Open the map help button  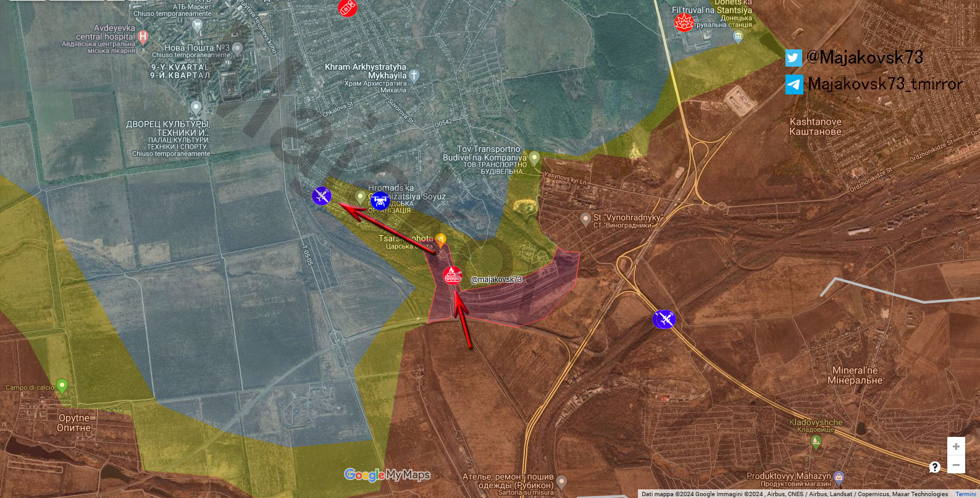pos(935,467)
